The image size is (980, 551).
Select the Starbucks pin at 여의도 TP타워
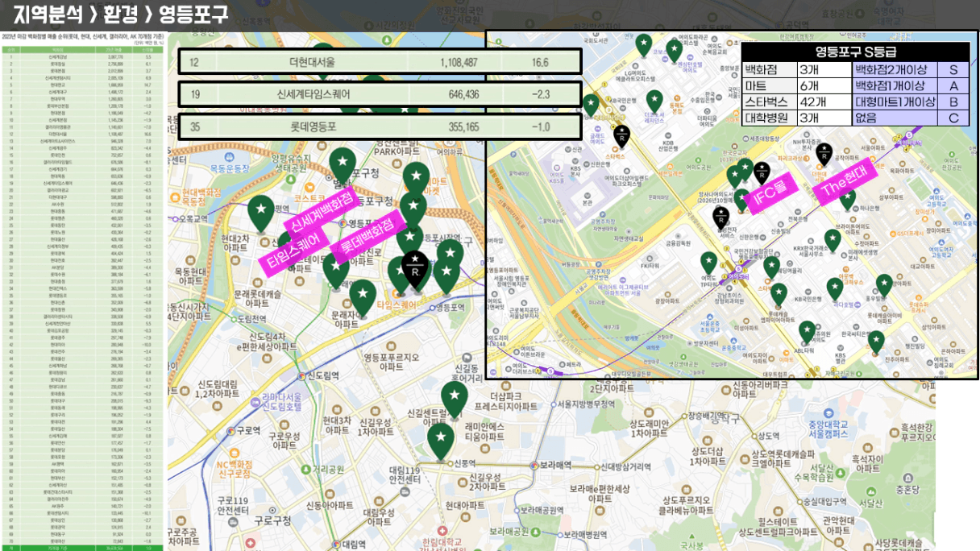coord(708,263)
